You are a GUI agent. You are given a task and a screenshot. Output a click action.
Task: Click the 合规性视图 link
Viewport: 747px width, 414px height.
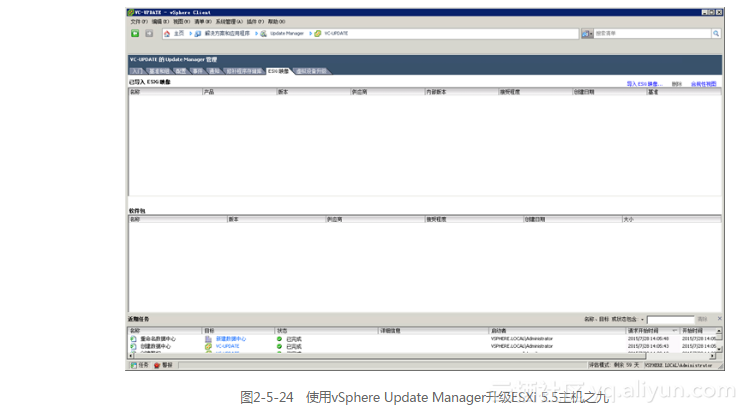pos(704,84)
